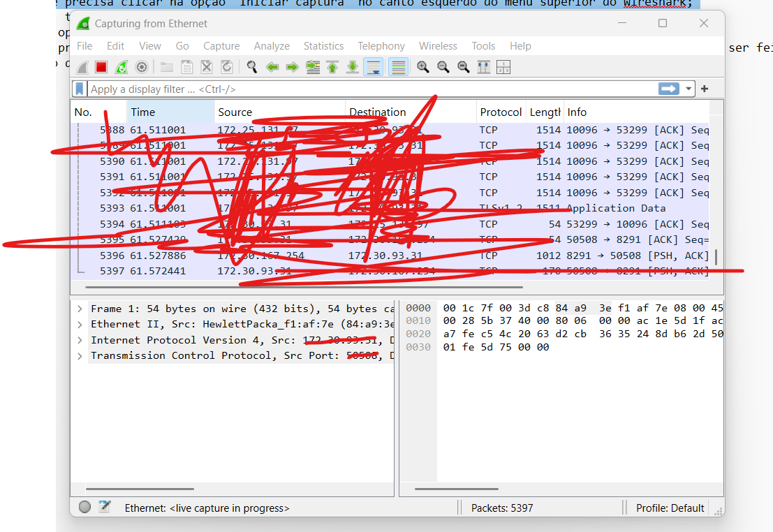Screen dimensions: 773x532
Task: Click the packet list vertical scrollbar thumb
Action: coord(716,256)
